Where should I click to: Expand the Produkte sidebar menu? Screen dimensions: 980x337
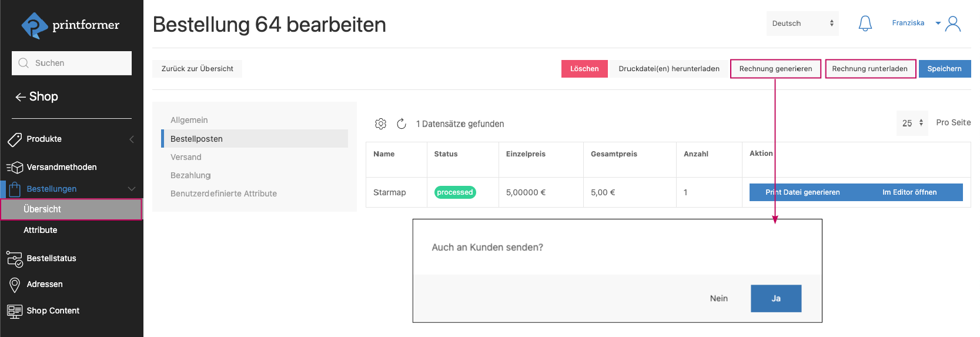pyautogui.click(x=132, y=139)
